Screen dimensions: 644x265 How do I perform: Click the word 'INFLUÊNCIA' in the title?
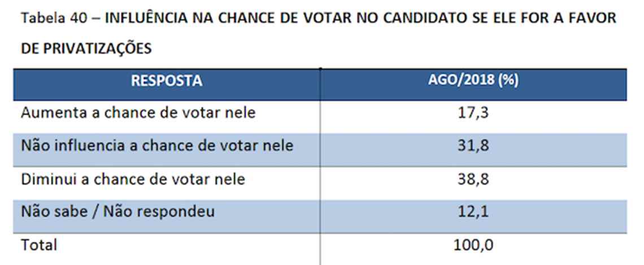143,18
